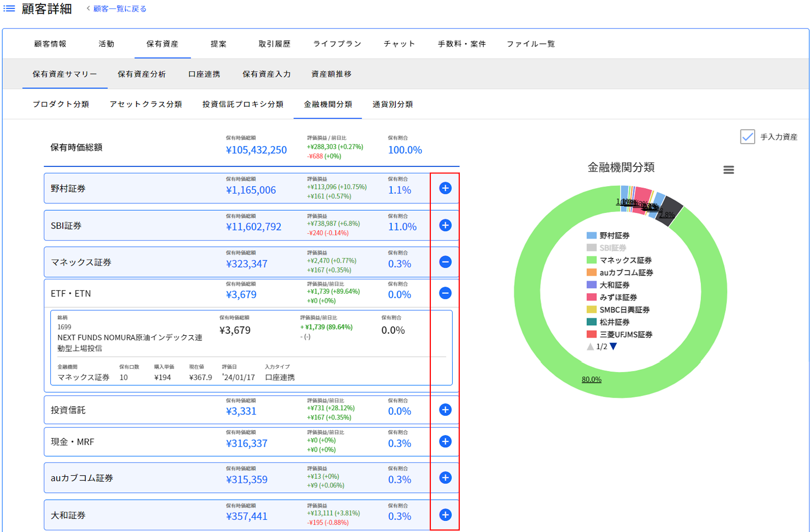Click the ¥11,602,792 SBI証券 amount
This screenshot has width=812, height=532.
(x=254, y=227)
